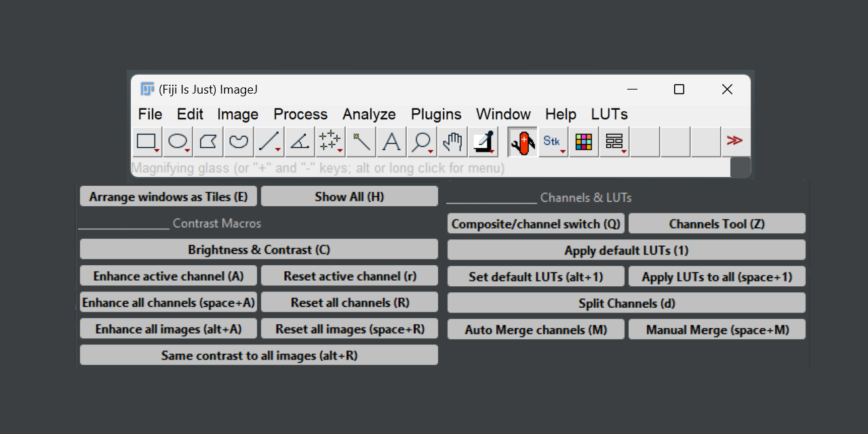Activate the Magnifying Glass zoom tool
Viewport: 868px width, 434px height.
coord(420,141)
